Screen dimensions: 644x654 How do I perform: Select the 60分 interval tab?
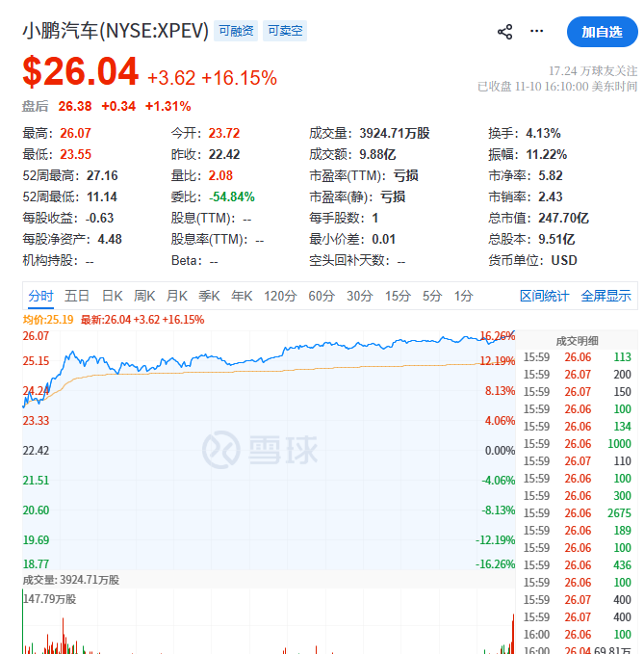(x=321, y=296)
